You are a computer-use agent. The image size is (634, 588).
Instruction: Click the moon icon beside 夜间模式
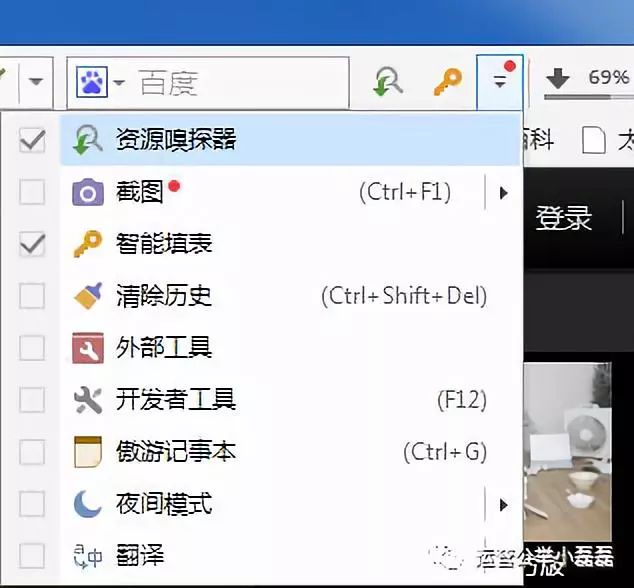[x=87, y=504]
